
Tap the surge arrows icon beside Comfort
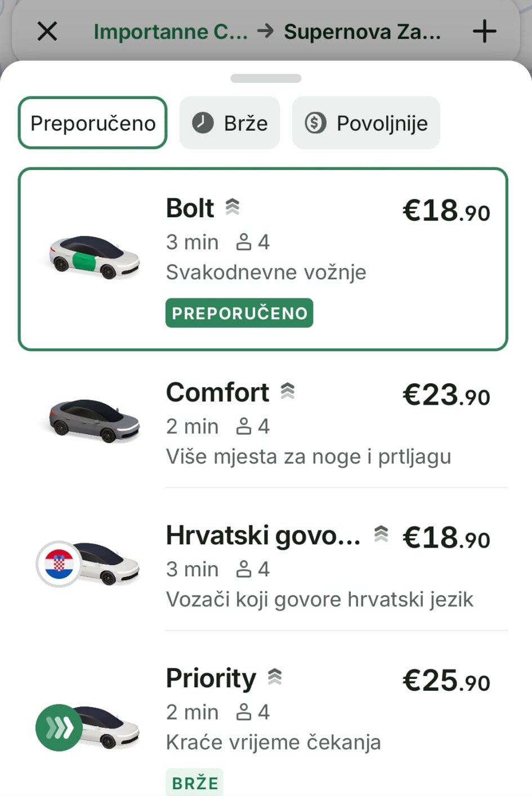(288, 391)
